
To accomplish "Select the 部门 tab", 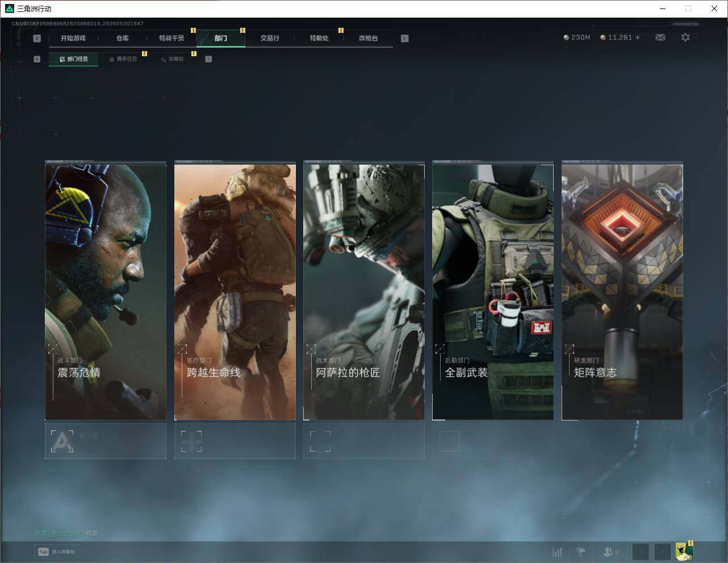I will (x=221, y=38).
